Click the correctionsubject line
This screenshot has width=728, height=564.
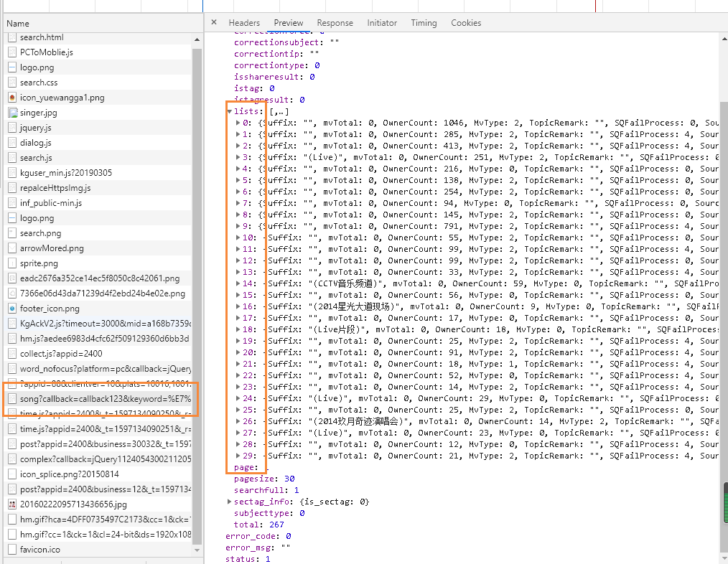[286, 42]
